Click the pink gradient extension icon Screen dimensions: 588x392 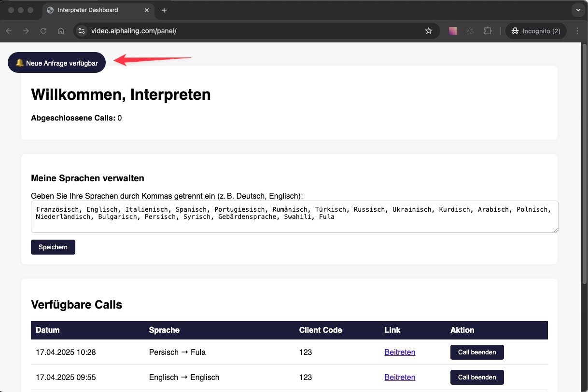click(x=452, y=31)
